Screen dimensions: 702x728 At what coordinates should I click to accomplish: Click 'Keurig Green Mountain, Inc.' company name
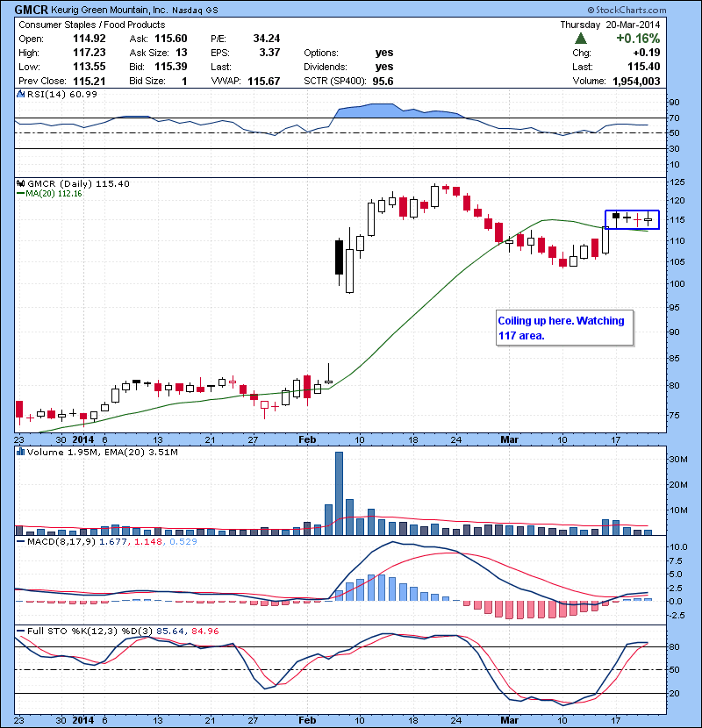(x=110, y=10)
